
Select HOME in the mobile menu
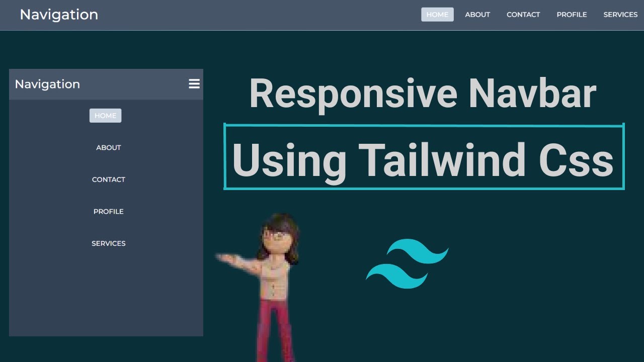pyautogui.click(x=106, y=116)
